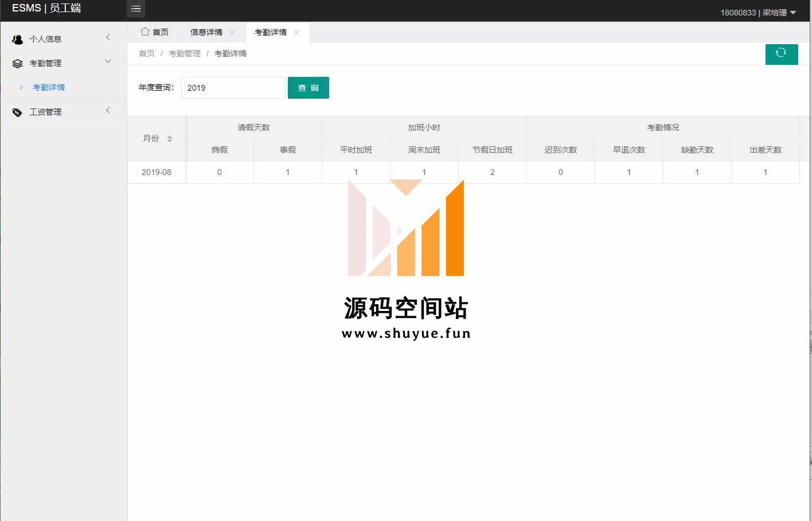Close the 考勤详情 tab
This screenshot has width=812, height=521.
296,33
